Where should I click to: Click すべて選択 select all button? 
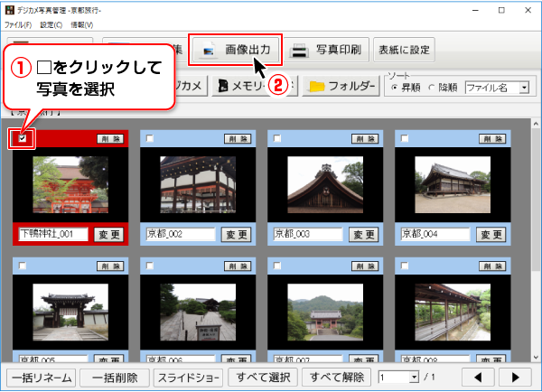pos(263,378)
